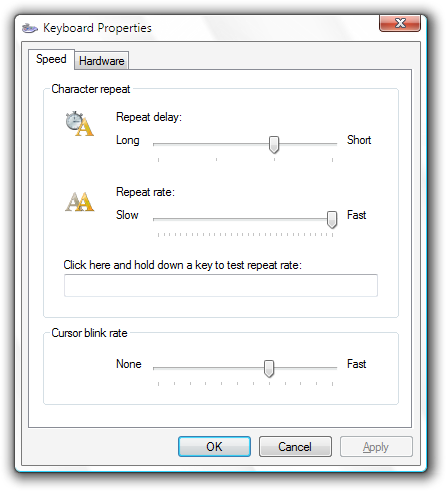Confirm settings with the OK button
Image resolution: width=446 pixels, height=492 pixels.
tap(214, 447)
